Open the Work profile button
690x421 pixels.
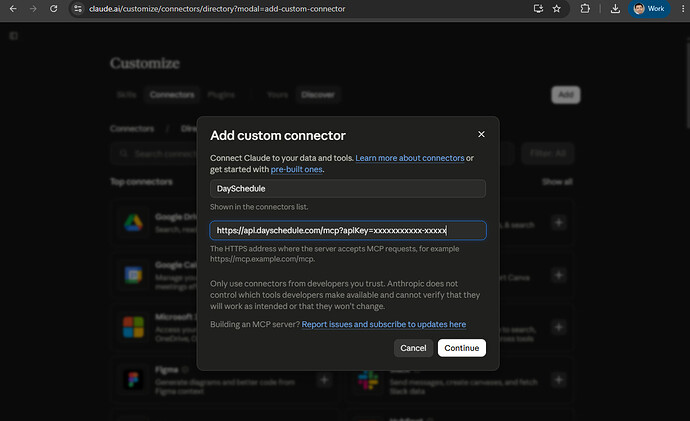(649, 9)
